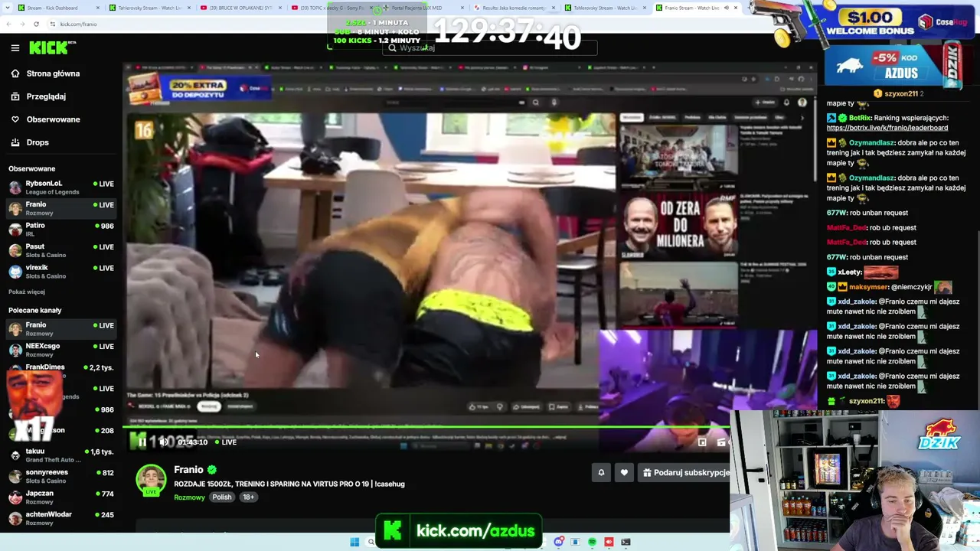Open the Kick hamburger menu
The width and height of the screenshot is (980, 551).
[15, 48]
